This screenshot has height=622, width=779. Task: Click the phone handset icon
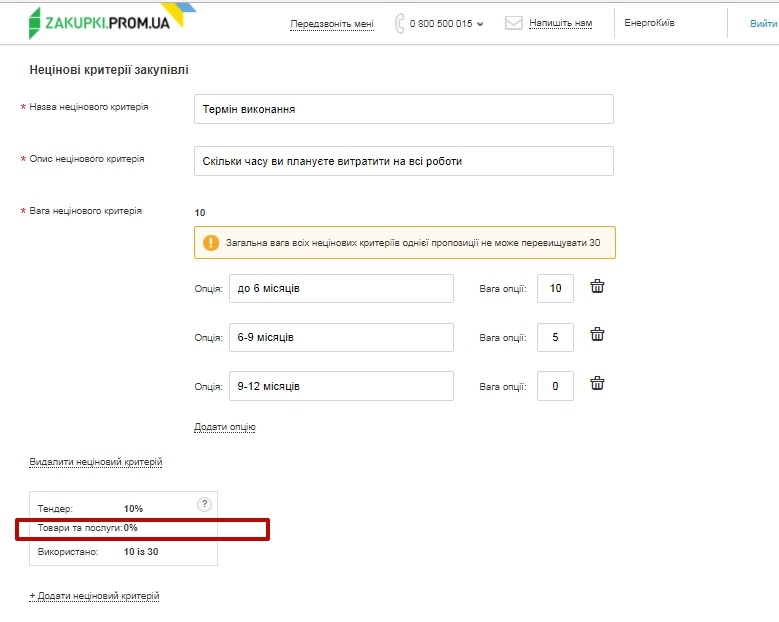(399, 23)
